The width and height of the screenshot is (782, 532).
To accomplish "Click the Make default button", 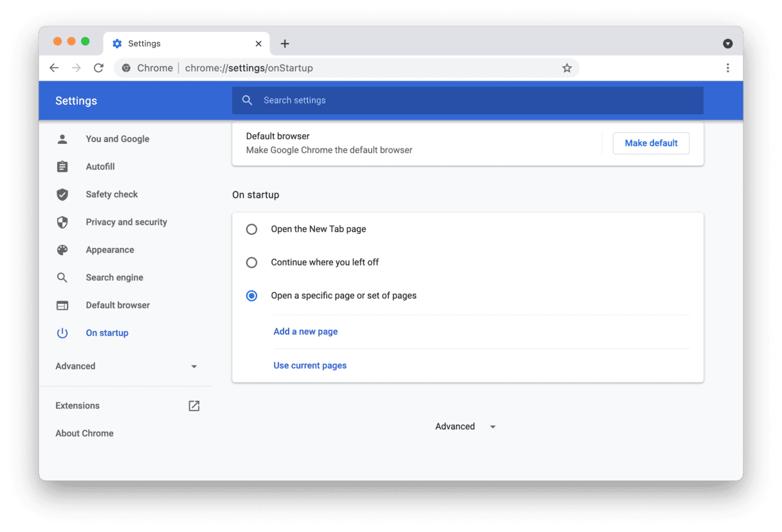I will 651,143.
